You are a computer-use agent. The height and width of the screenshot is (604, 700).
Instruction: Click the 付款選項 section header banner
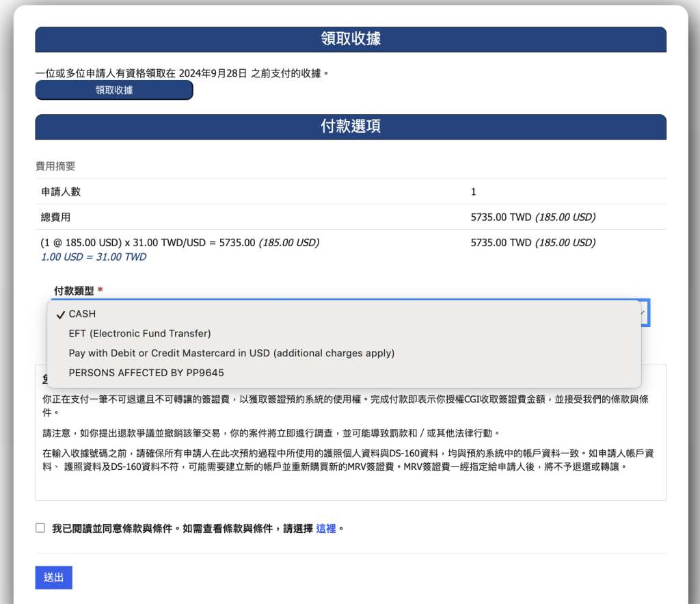pos(350,127)
